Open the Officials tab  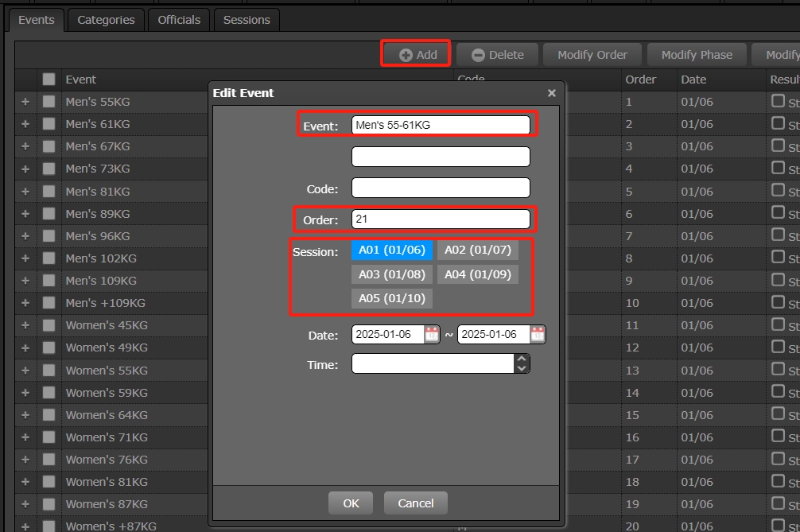179,20
